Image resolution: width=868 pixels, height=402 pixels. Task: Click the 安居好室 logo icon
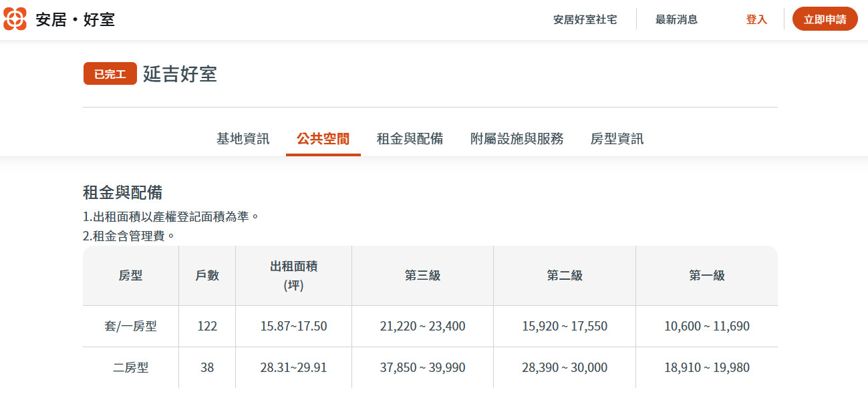pyautogui.click(x=15, y=19)
